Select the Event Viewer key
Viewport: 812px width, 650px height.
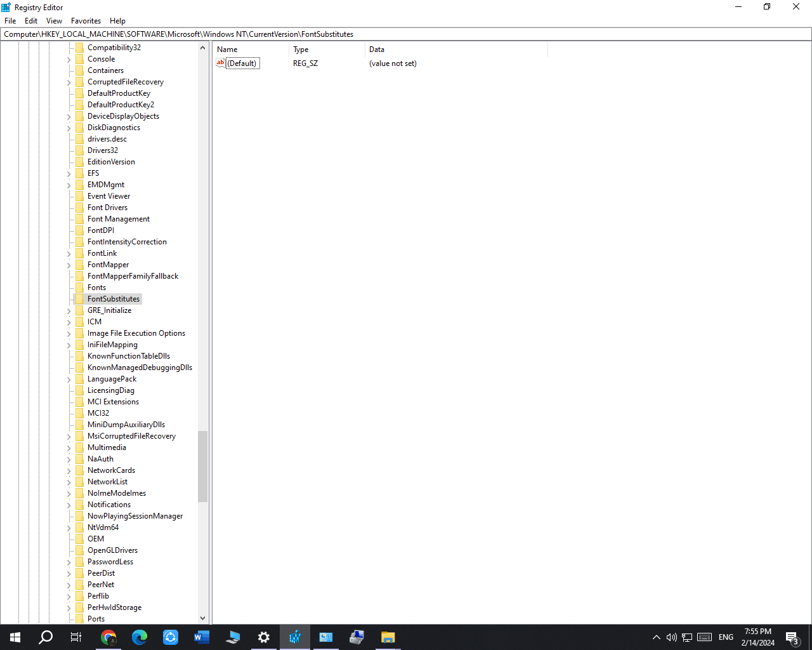pos(108,196)
